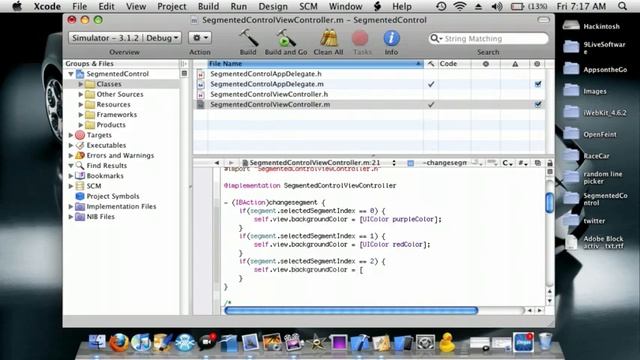Open the file history popup SegmentedControlViewController.m:21
640x360 pixels.
tap(319, 163)
